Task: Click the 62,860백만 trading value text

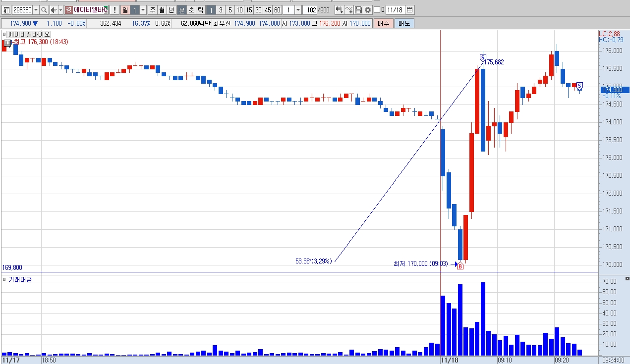Action: click(x=196, y=23)
